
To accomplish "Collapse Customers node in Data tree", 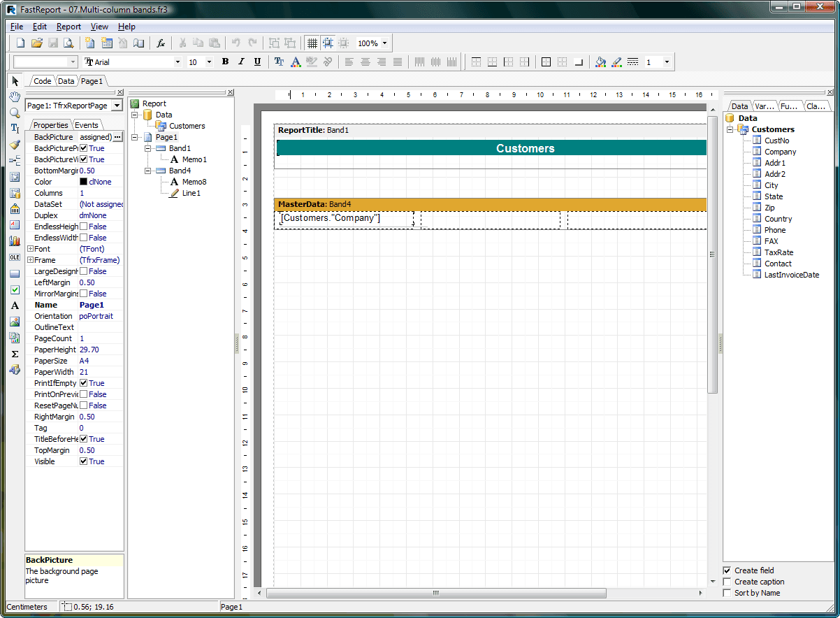I will (730, 129).
